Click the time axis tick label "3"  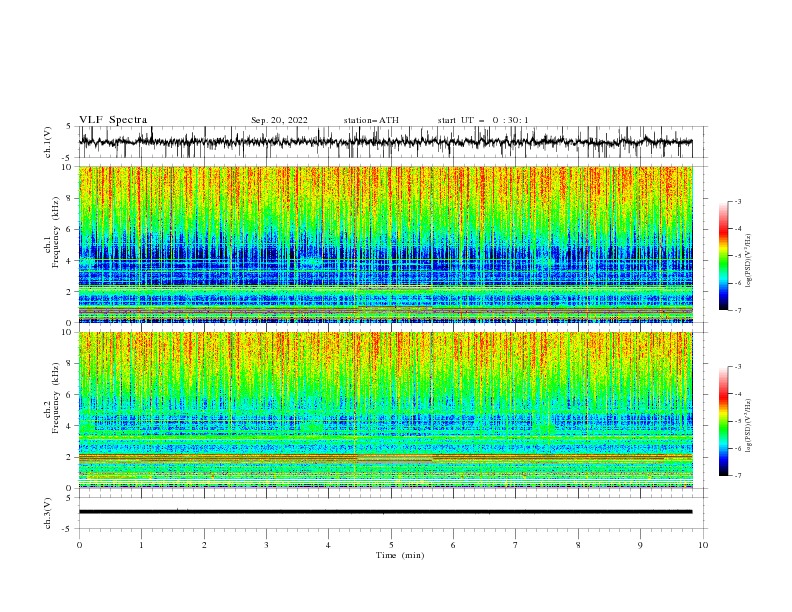pyautogui.click(x=266, y=545)
